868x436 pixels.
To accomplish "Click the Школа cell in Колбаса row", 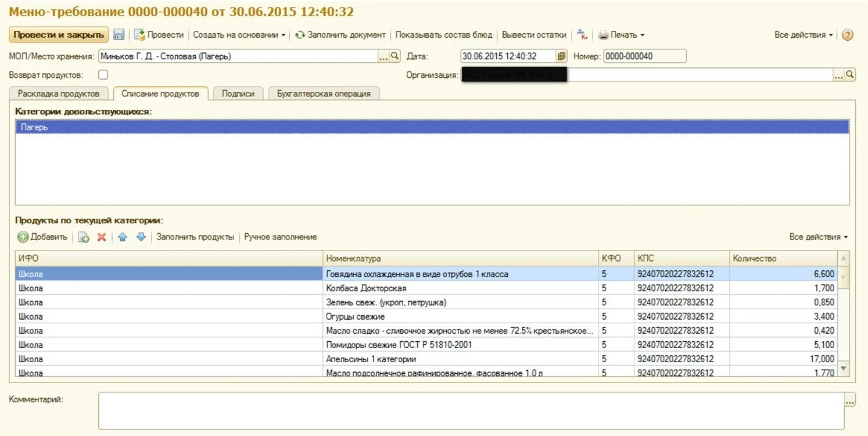I will click(169, 288).
